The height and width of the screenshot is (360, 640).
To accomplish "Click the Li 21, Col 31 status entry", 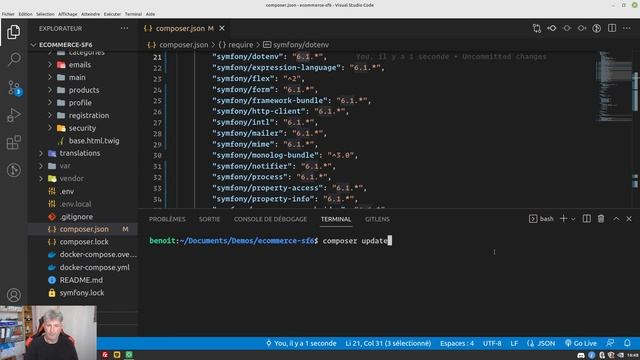I will 388,343.
